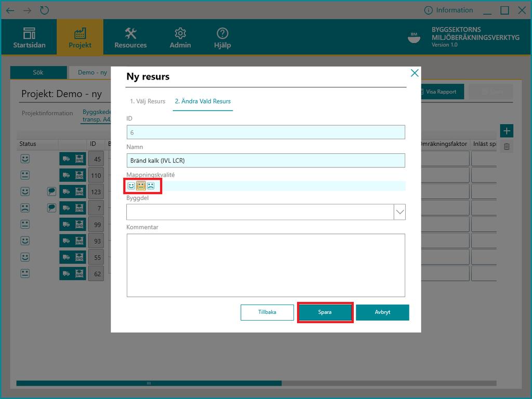Screen dimensions: 532x399
Task: Go forward with the right arrow
Action: tap(27, 10)
